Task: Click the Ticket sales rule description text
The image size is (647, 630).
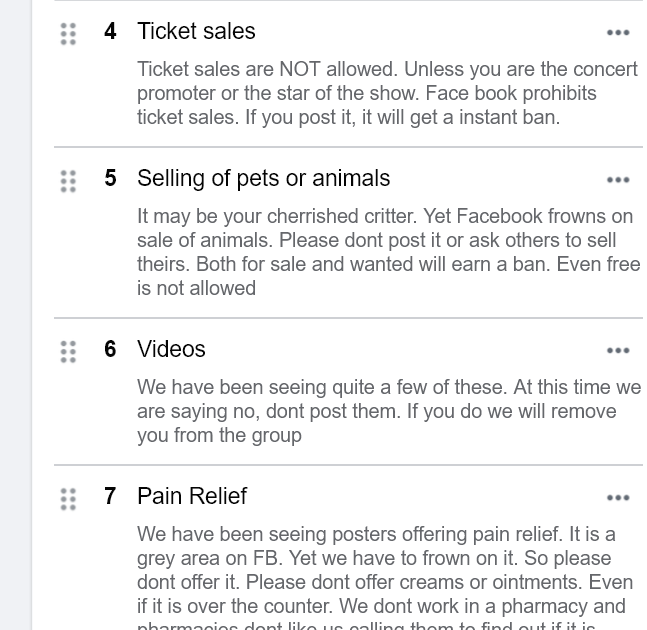Action: (386, 93)
